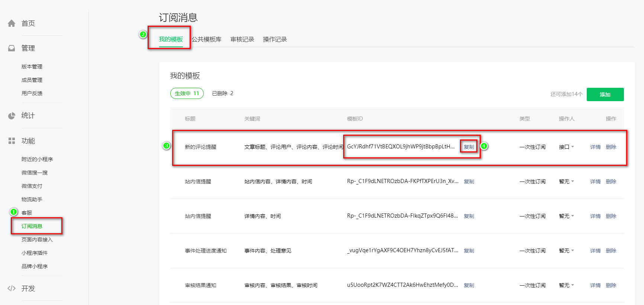The height and width of the screenshot is (305, 644).
Task: Open the 操作记录 tab
Action: pos(275,39)
